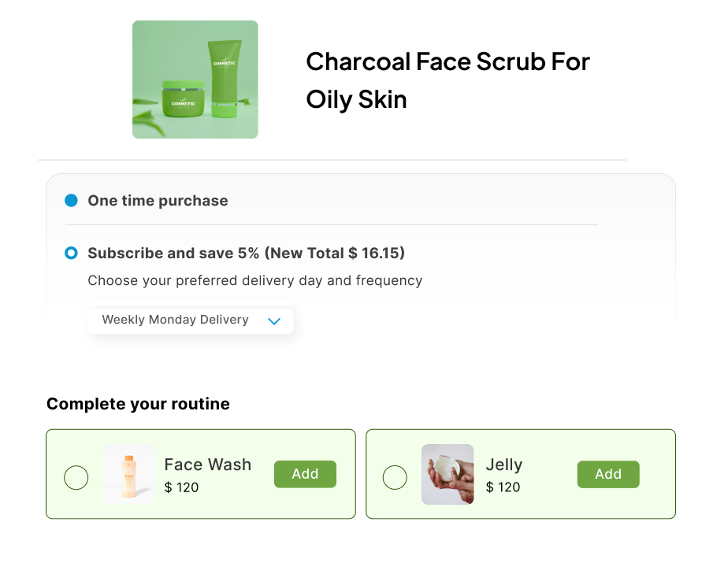Screen dimensions: 728x574
Task: Click the Complete your routine heading
Action: (138, 404)
